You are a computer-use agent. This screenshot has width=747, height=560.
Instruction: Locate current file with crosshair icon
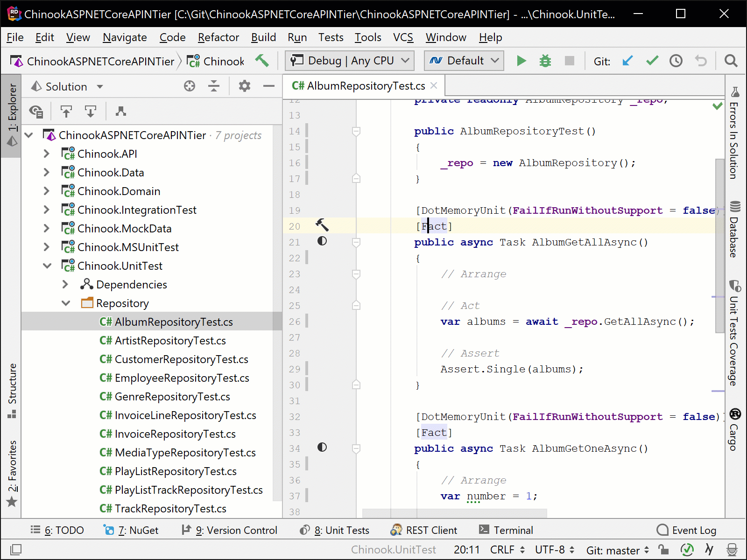point(190,86)
